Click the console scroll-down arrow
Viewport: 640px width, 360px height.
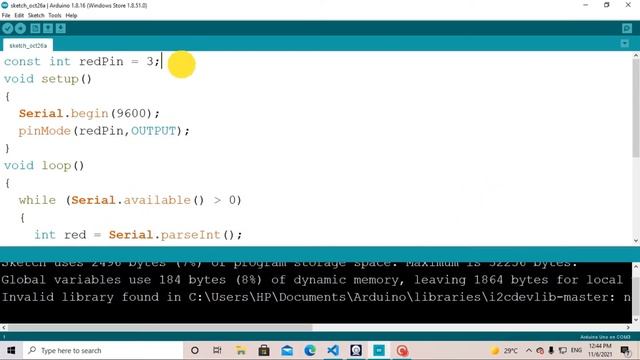pos(636,320)
